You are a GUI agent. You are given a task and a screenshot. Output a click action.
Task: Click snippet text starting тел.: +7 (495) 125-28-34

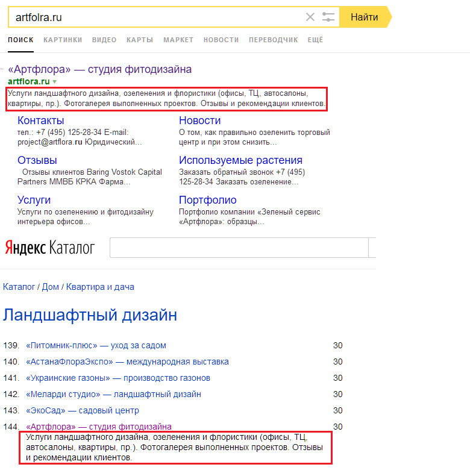coord(80,137)
